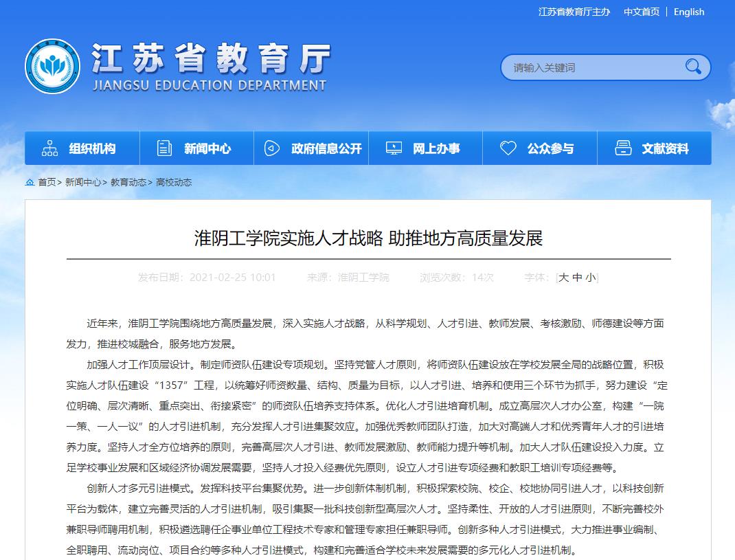This screenshot has width=735, height=560.
Task: Open the 组织机构 navigation menu
Action: click(x=92, y=148)
